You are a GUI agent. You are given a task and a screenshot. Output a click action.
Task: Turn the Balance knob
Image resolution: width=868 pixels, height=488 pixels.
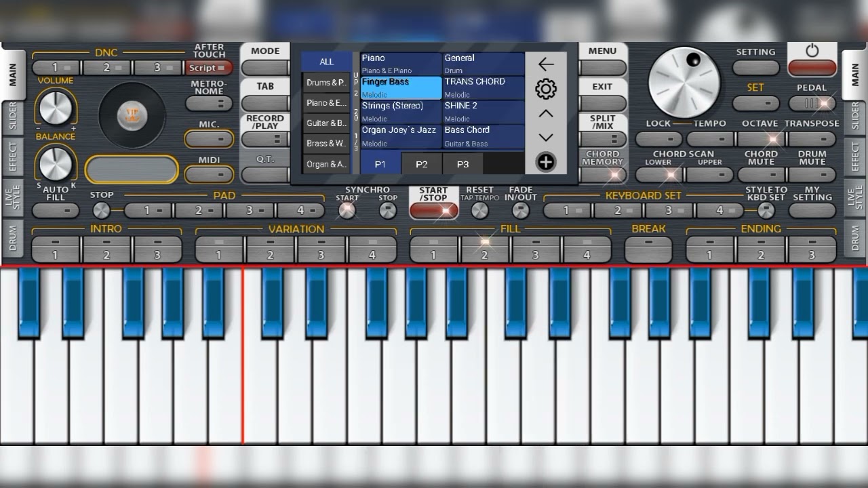pos(55,163)
